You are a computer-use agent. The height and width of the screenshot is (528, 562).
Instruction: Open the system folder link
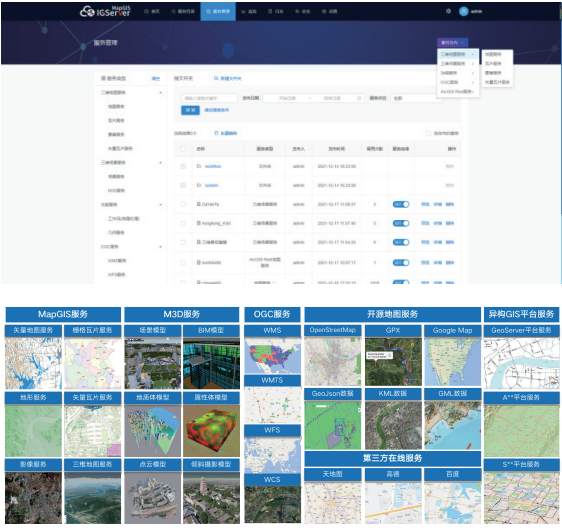coord(211,185)
